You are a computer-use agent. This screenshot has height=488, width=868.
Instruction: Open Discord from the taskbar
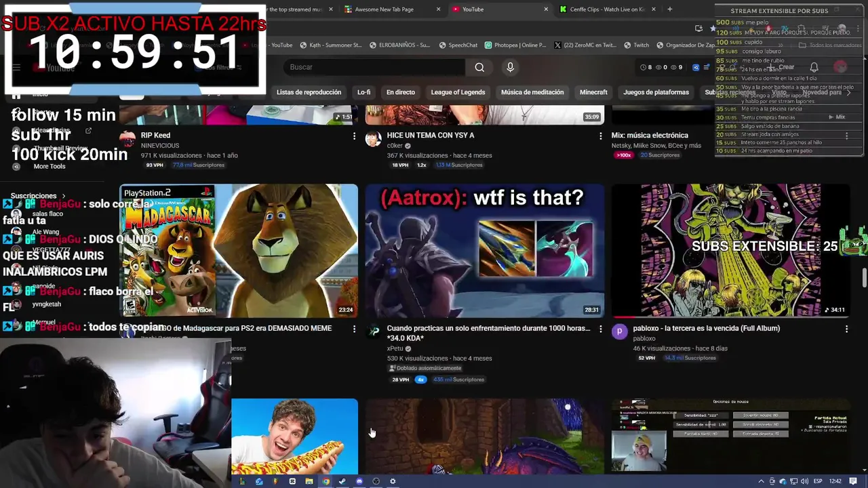coord(359,481)
